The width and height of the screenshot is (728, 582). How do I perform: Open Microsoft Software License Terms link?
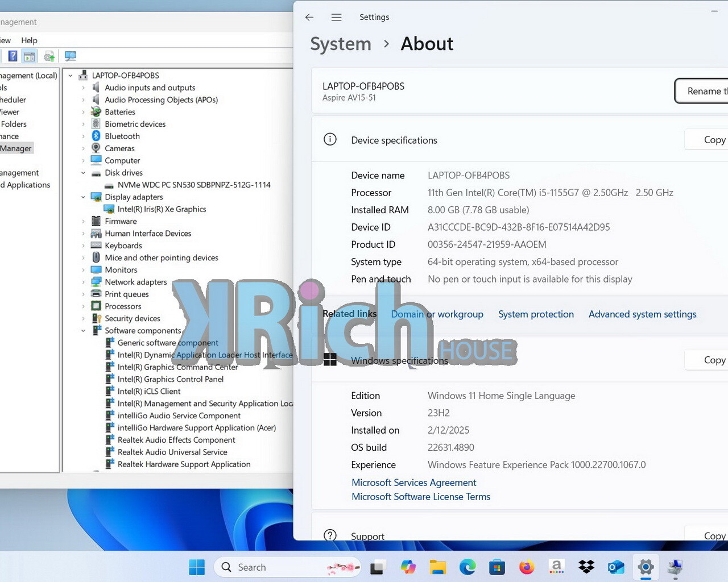tap(420, 497)
